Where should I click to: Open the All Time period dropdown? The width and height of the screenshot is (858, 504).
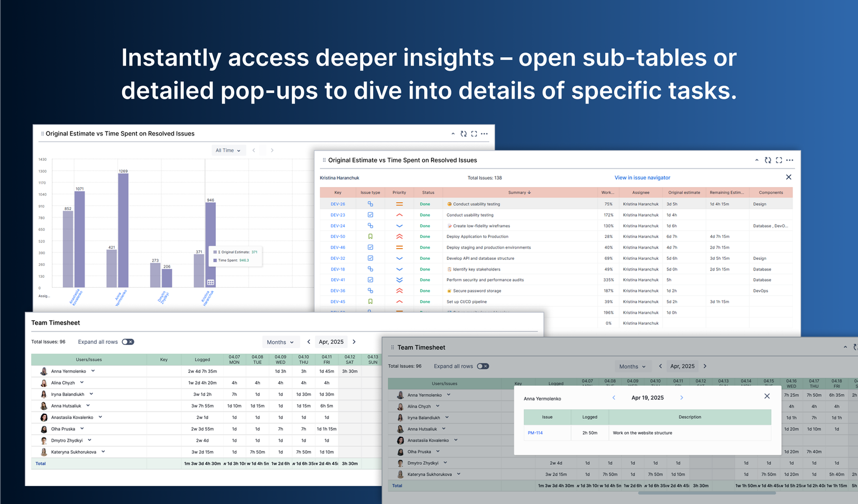[x=228, y=150]
